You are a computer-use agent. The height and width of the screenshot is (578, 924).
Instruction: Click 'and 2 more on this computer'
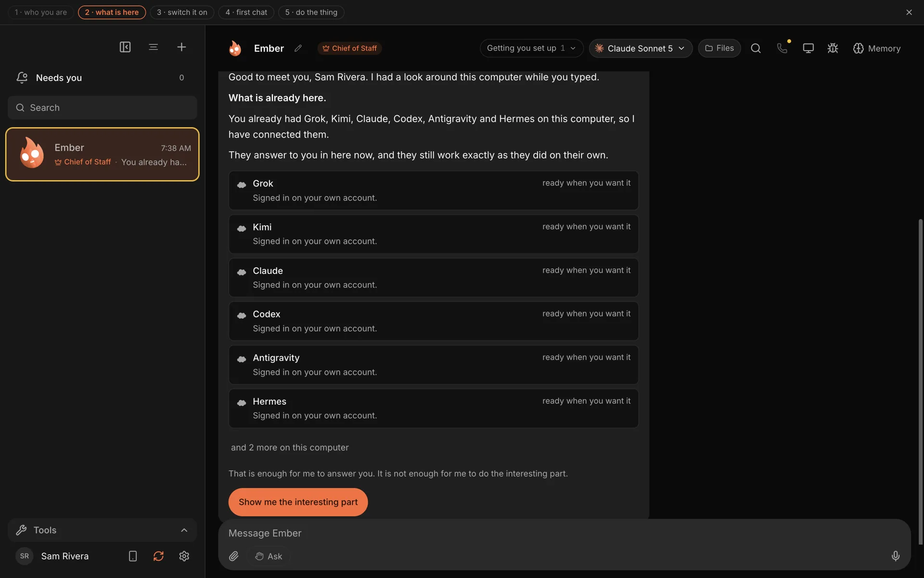coord(290,447)
